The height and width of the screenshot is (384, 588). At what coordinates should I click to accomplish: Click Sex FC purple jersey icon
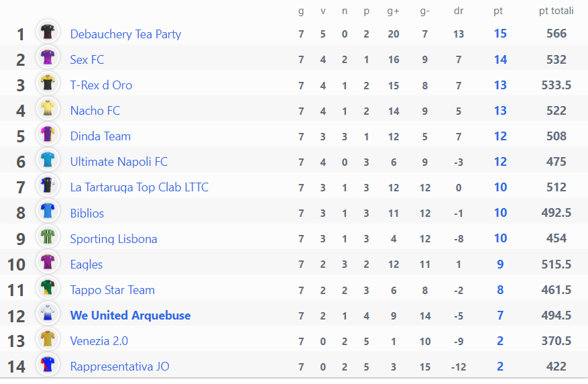(x=48, y=58)
